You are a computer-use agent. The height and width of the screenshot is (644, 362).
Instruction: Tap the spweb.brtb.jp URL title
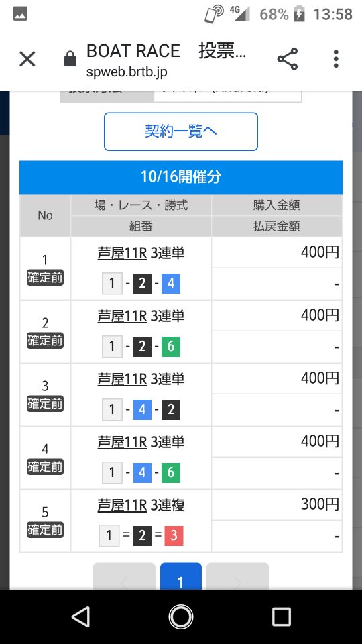[x=127, y=72]
